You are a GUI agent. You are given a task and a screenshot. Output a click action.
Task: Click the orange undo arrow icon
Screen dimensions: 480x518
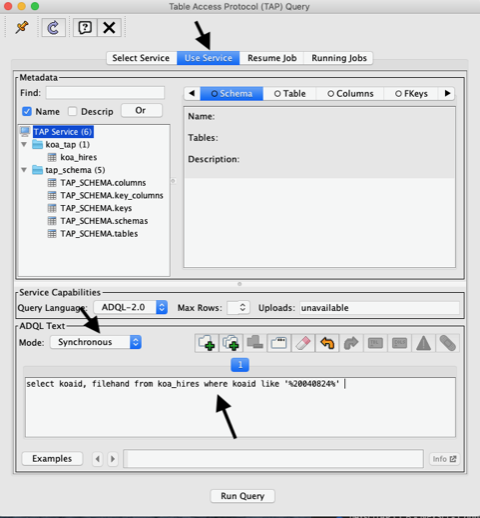(327, 343)
